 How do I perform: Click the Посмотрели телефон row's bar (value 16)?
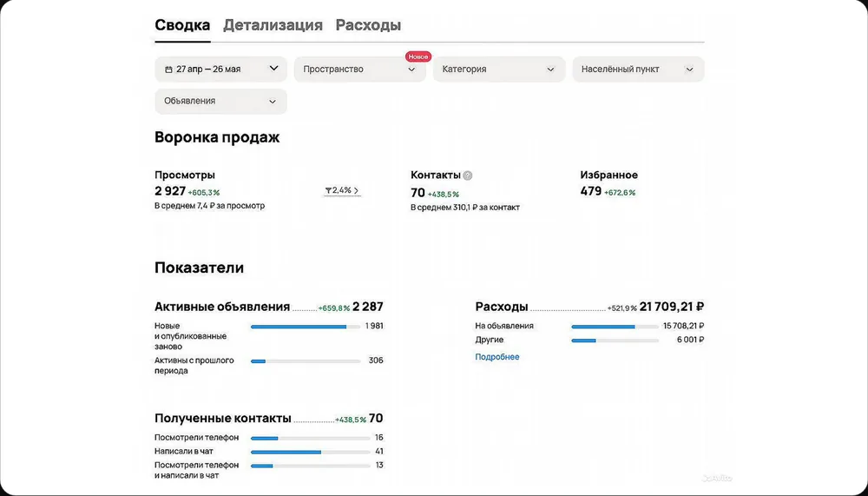click(x=310, y=439)
